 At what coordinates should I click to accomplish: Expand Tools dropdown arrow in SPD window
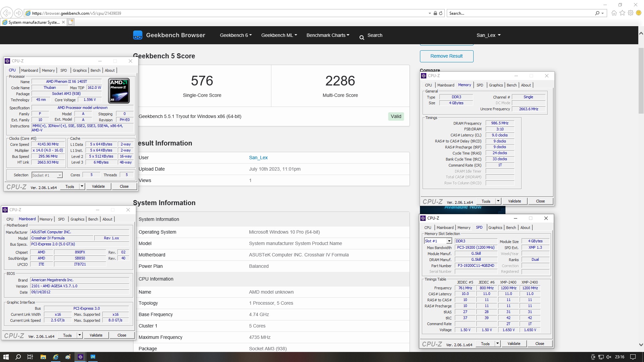pyautogui.click(x=497, y=344)
